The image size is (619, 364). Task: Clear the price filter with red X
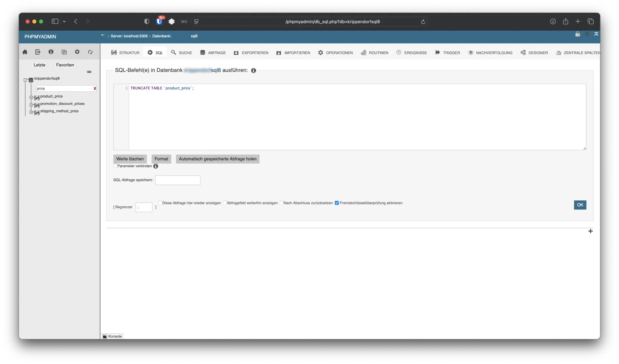coord(95,89)
